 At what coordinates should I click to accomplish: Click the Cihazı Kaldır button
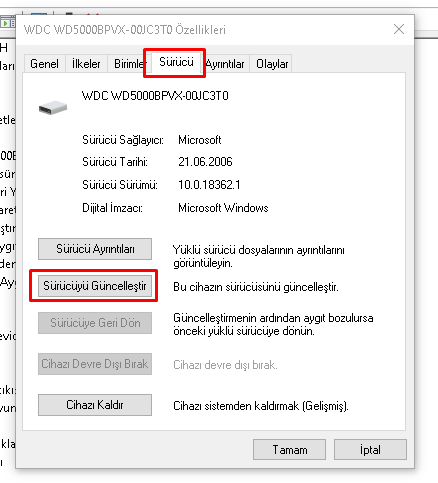point(95,405)
